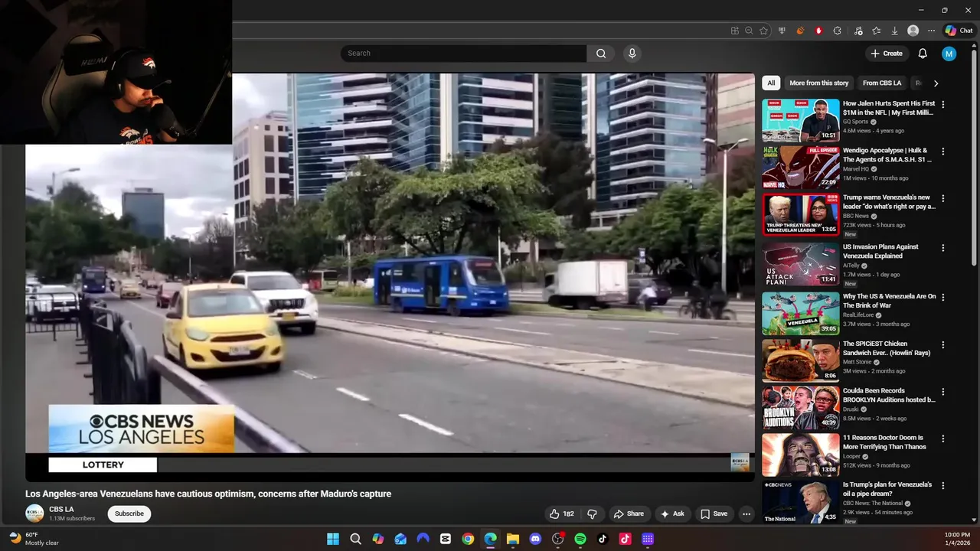Click the orange extension icon in toolbar
980x551 pixels.
[800, 31]
